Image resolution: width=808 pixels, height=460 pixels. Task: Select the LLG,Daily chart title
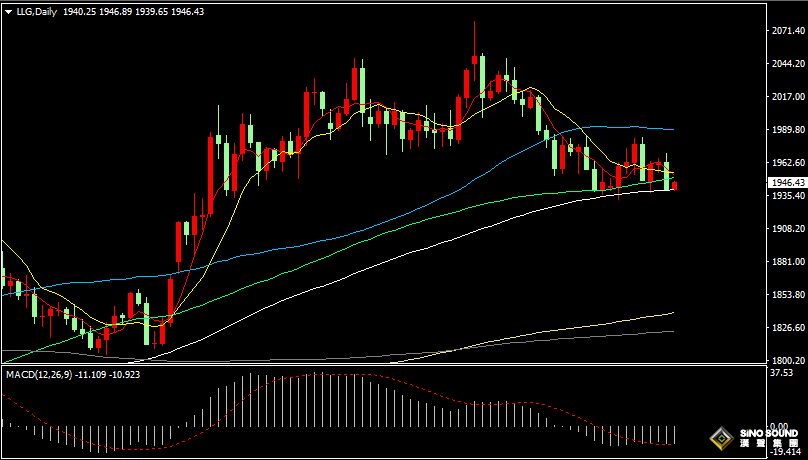[x=37, y=11]
